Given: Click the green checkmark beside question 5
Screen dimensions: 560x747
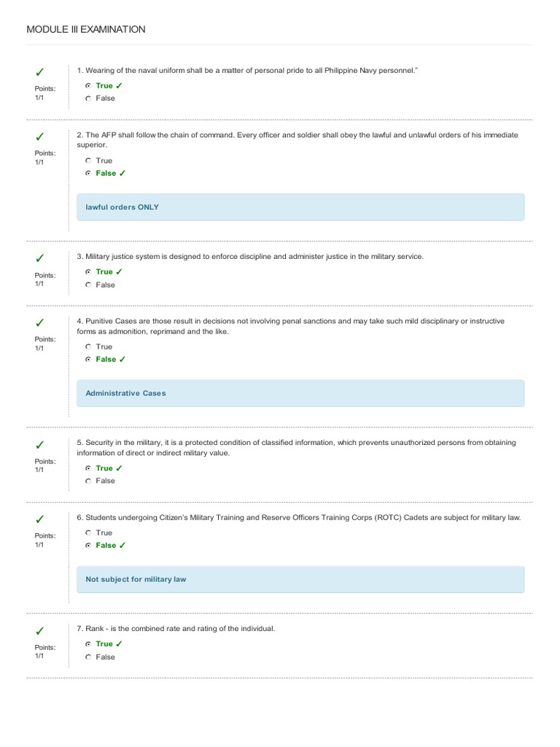Looking at the screenshot, I should 39,445.
